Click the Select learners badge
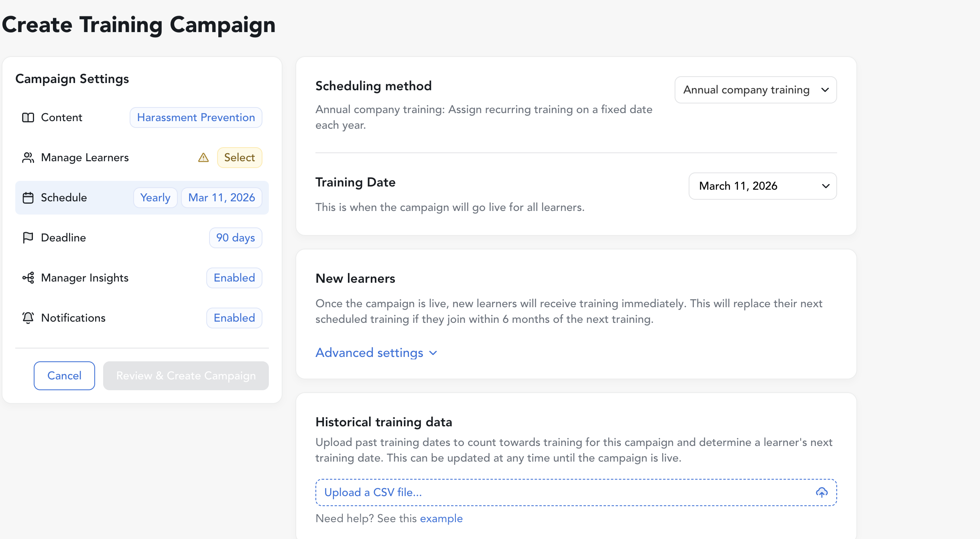Image resolution: width=980 pixels, height=539 pixels. (x=239, y=158)
